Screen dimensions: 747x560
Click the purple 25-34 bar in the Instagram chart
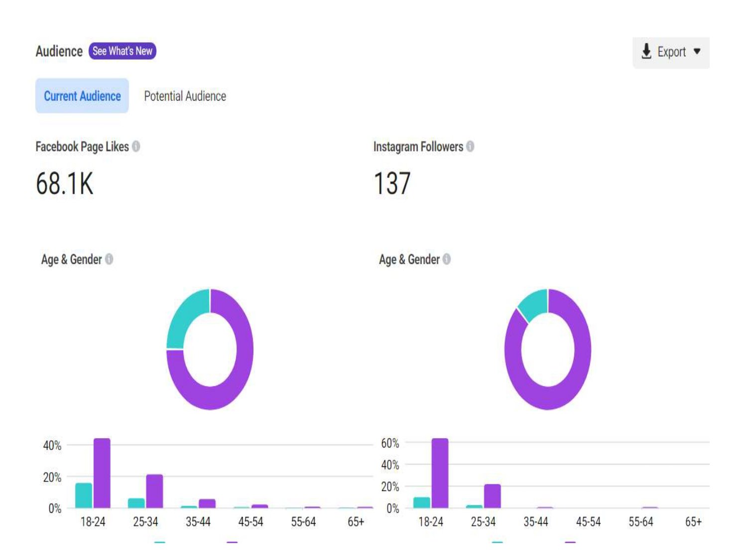(493, 496)
